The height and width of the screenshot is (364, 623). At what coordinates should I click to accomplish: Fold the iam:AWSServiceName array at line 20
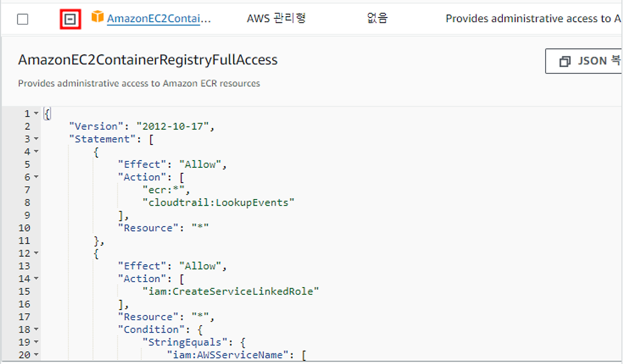(37, 355)
